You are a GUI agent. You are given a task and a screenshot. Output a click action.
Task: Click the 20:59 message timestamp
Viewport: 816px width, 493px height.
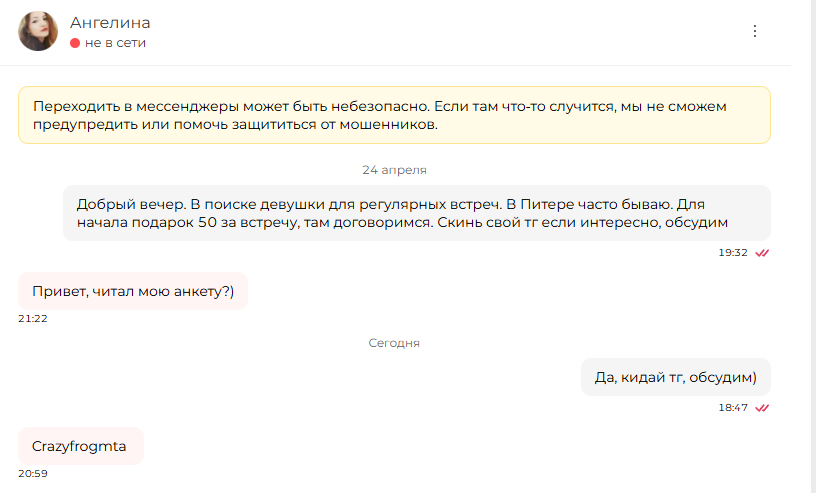pyautogui.click(x=33, y=474)
